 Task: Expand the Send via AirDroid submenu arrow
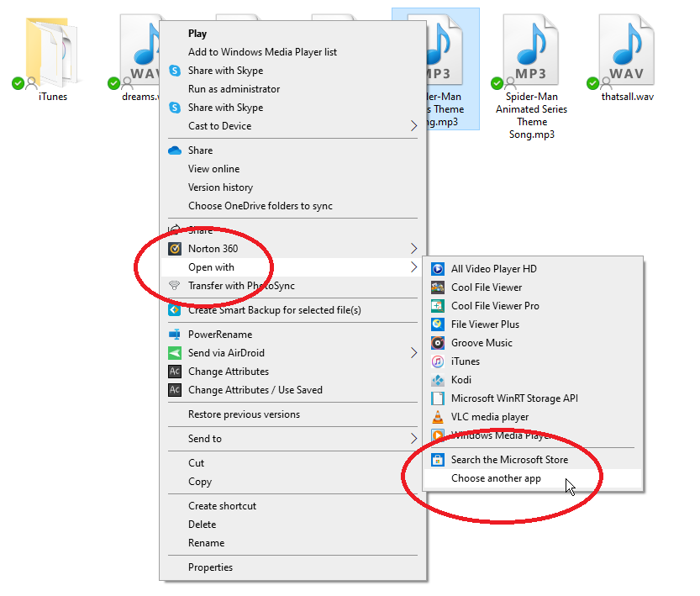coord(413,353)
